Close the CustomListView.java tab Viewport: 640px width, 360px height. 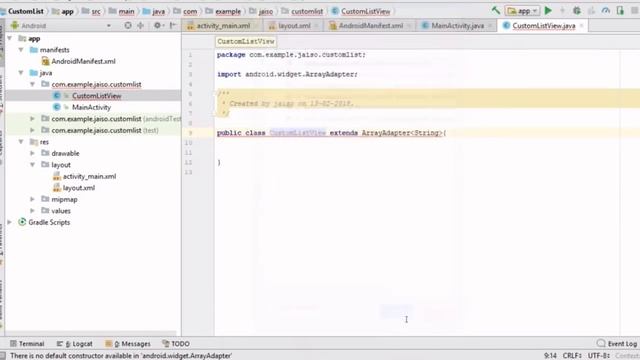581,26
